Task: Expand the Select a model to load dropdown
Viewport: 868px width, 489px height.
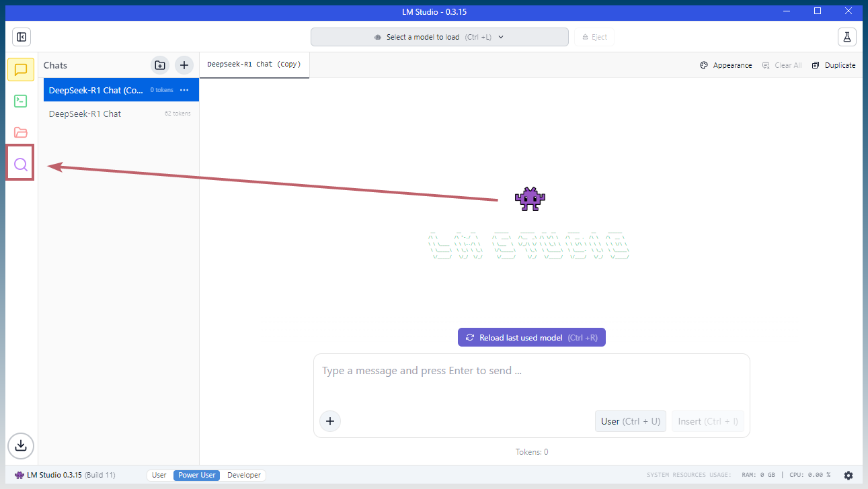Action: coord(440,37)
